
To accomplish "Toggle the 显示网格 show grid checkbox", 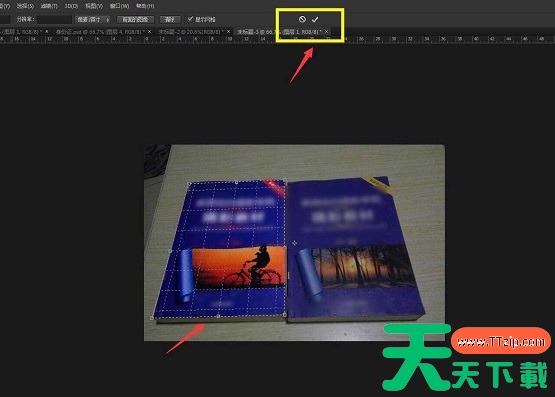I will point(190,19).
